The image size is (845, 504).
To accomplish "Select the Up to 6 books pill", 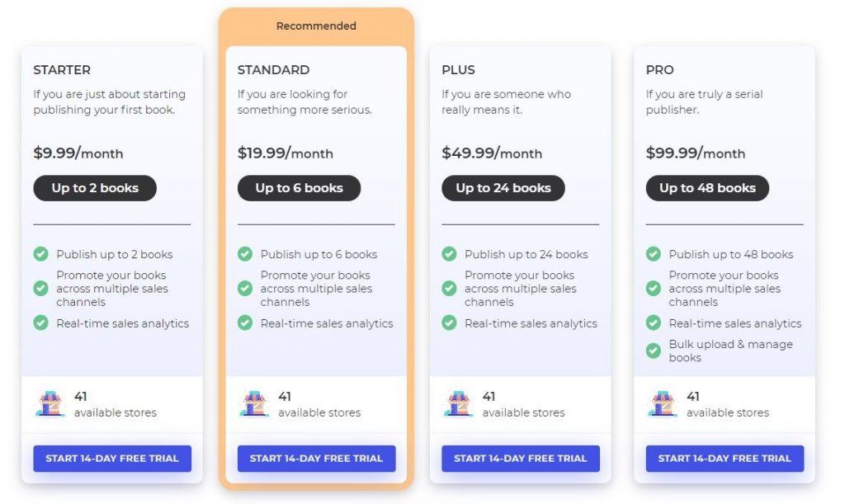I will [x=299, y=188].
